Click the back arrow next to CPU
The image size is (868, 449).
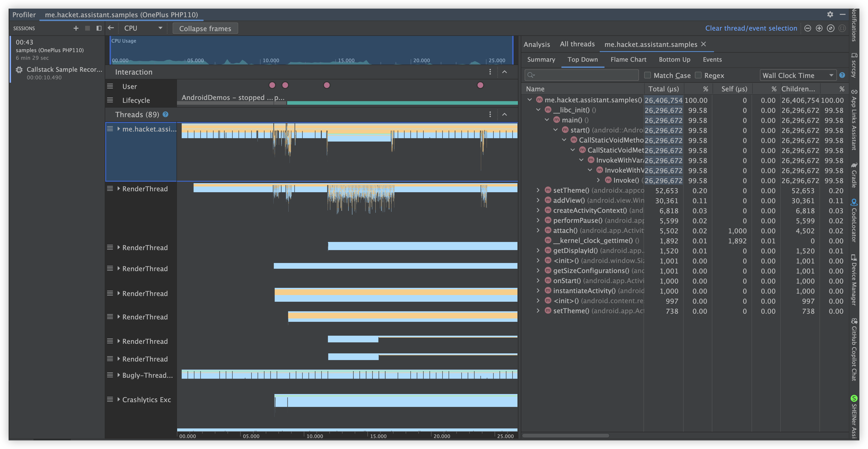[111, 28]
